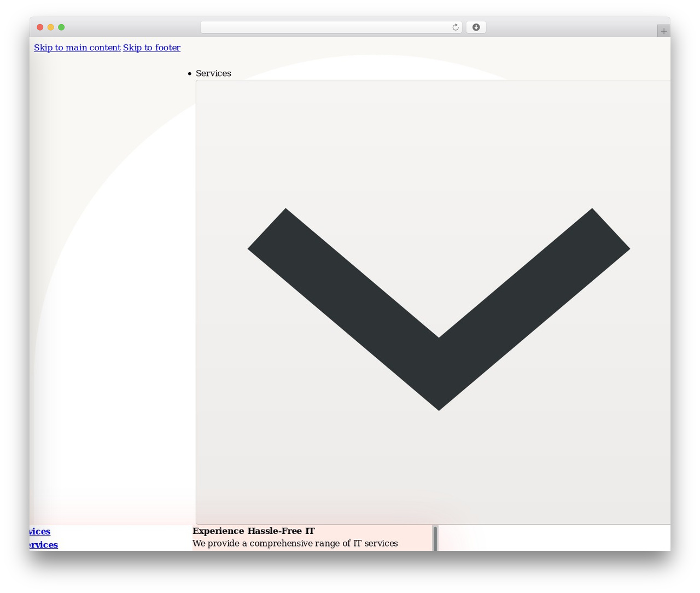Open the downloads button in the toolbar
The height and width of the screenshot is (593, 700).
coord(476,27)
